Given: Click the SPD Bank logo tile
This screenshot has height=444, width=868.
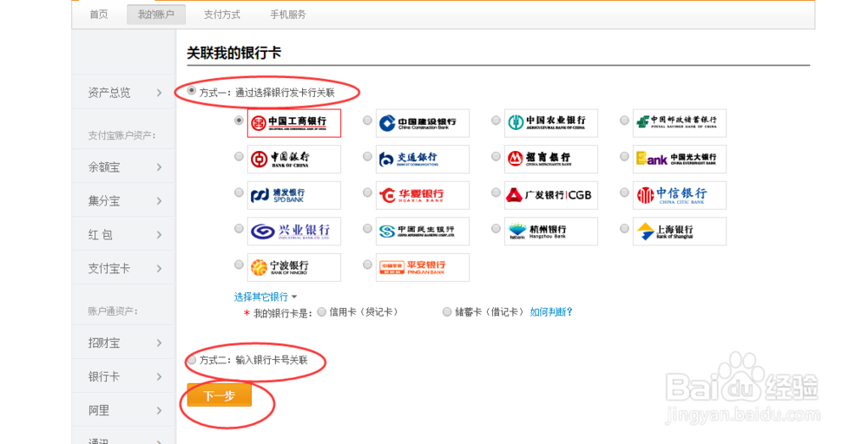Looking at the screenshot, I should pyautogui.click(x=294, y=195).
